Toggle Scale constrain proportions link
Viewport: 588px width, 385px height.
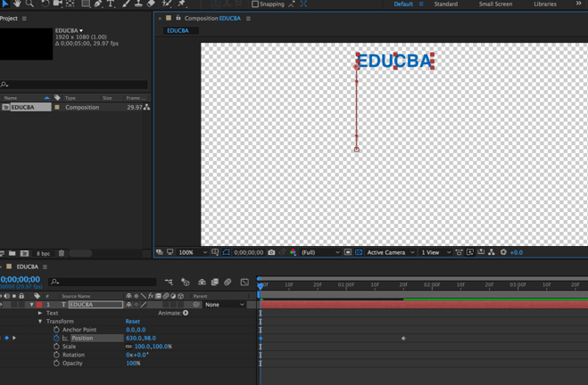(x=128, y=347)
